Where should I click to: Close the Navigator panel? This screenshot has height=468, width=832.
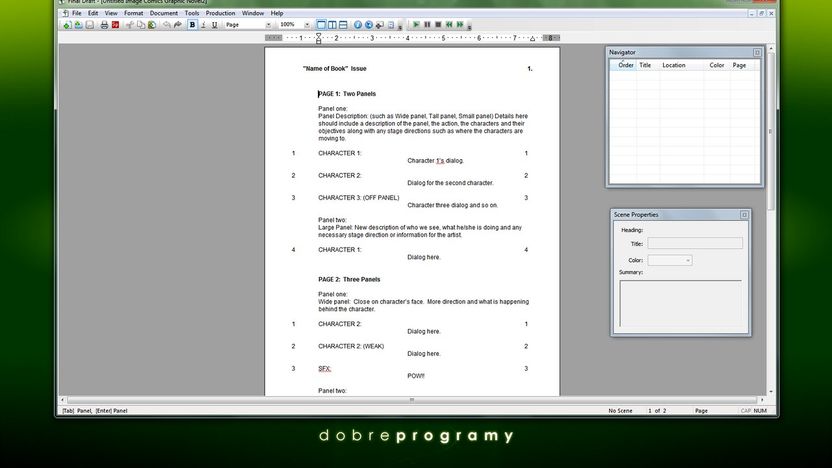coord(757,53)
